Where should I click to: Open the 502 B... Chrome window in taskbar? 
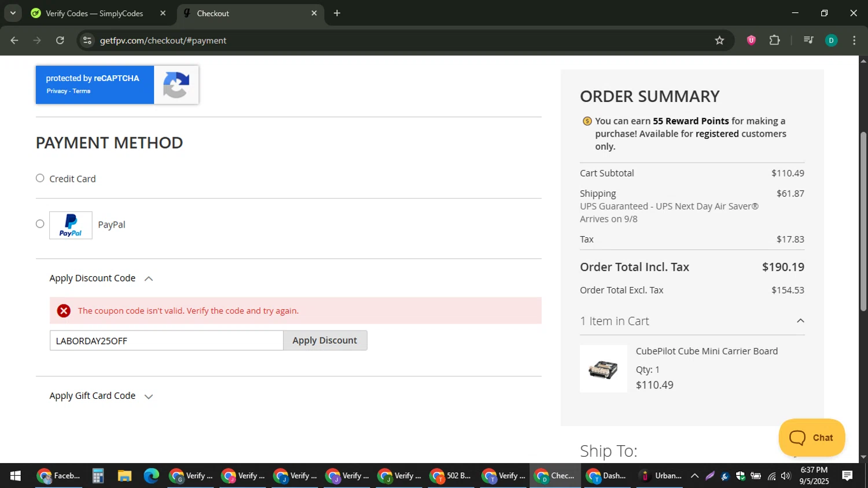coord(451,476)
